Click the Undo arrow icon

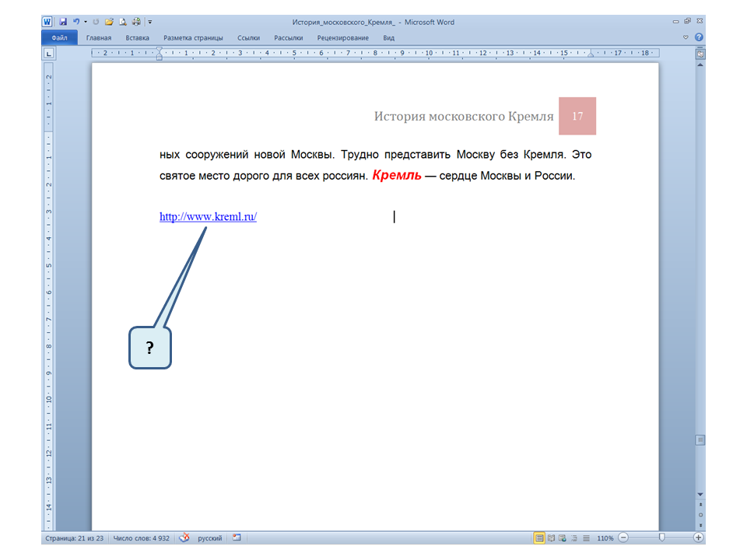[x=76, y=23]
